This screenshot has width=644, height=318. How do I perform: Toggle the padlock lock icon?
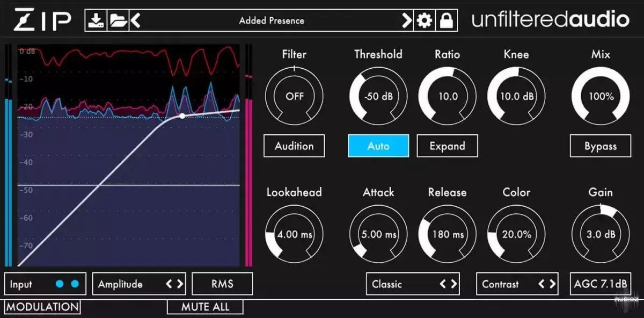coord(446,21)
